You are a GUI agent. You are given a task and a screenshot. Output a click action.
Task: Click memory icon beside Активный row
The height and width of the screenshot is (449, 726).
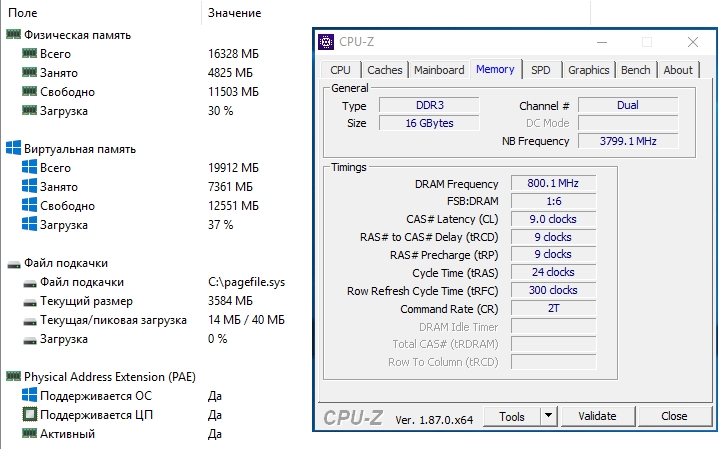click(x=29, y=433)
